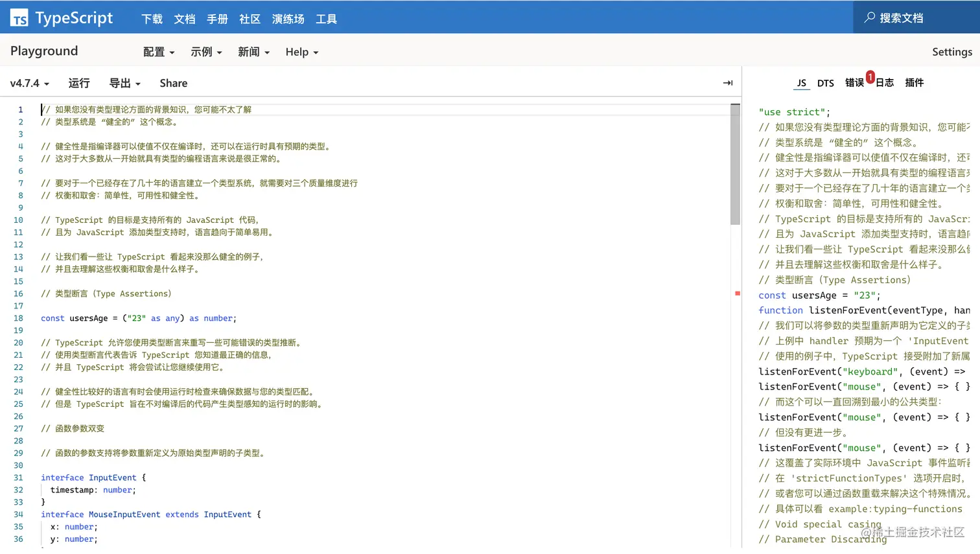980x554 pixels.
Task: Click the 运行 run button
Action: click(x=79, y=83)
